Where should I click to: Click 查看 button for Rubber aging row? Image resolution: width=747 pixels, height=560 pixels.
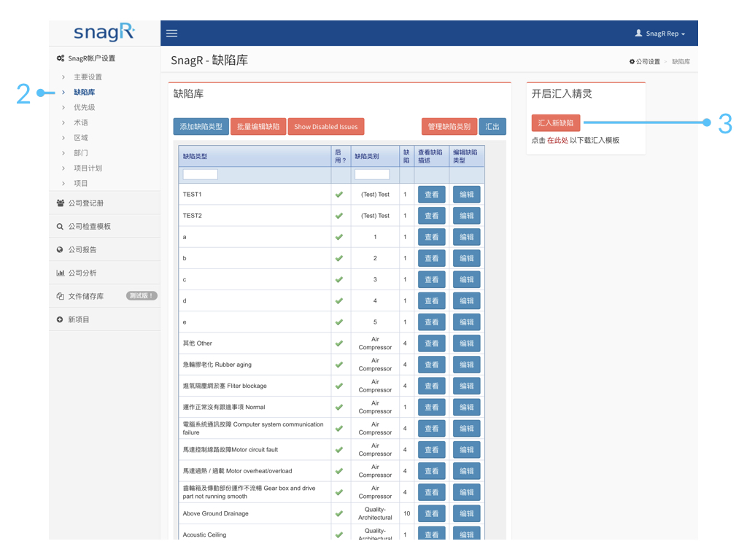pos(432,365)
